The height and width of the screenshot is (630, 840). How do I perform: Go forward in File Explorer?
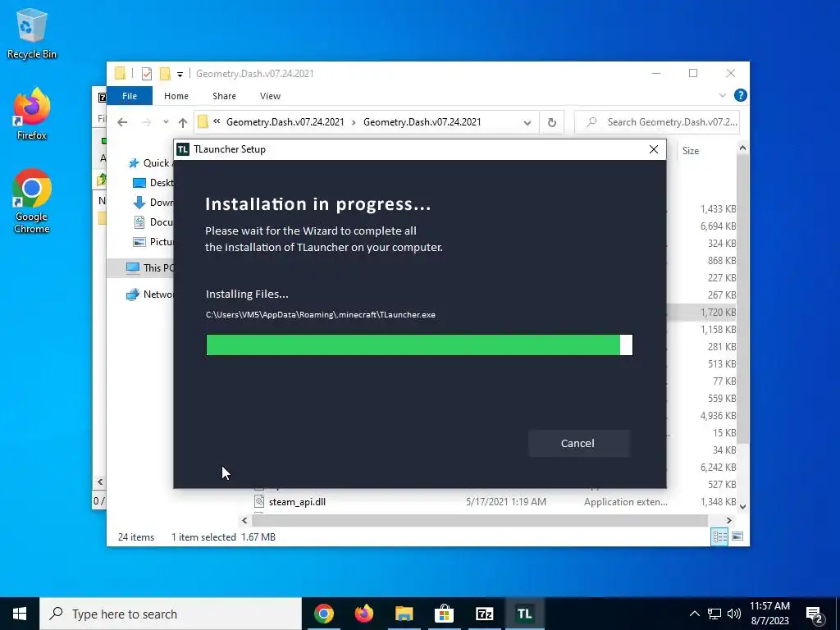tap(146, 122)
